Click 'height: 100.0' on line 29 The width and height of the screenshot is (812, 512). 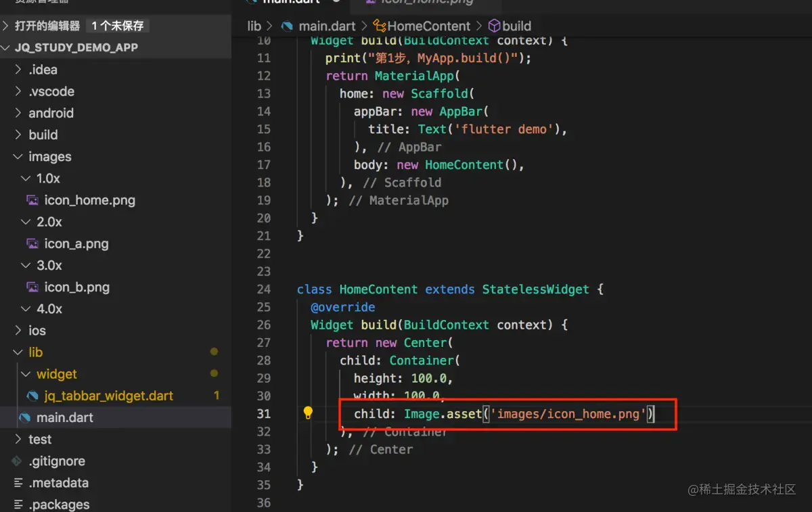pos(400,378)
